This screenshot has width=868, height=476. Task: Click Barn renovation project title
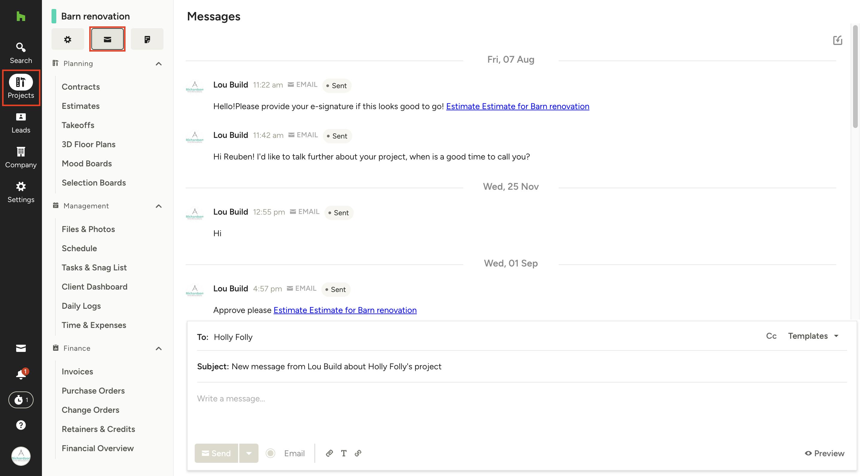click(95, 16)
